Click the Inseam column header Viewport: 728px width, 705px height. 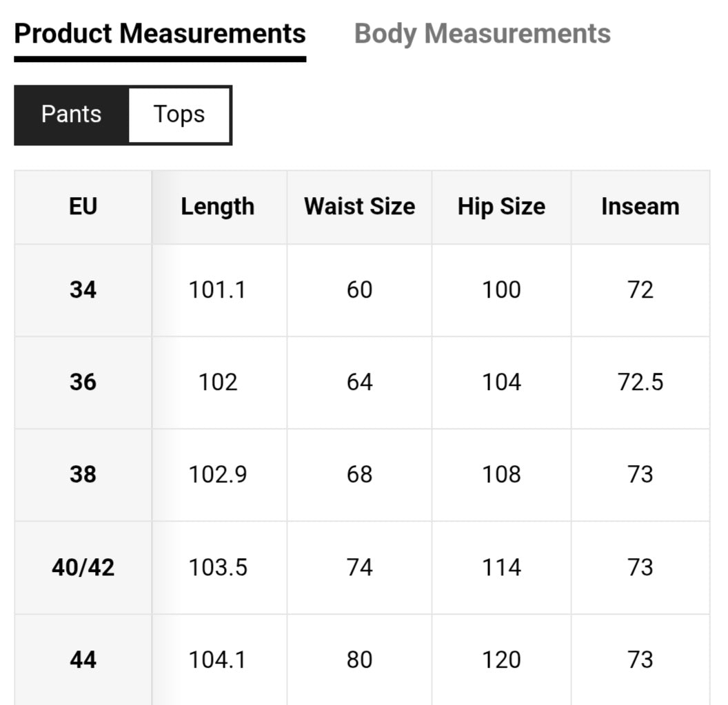coord(640,207)
